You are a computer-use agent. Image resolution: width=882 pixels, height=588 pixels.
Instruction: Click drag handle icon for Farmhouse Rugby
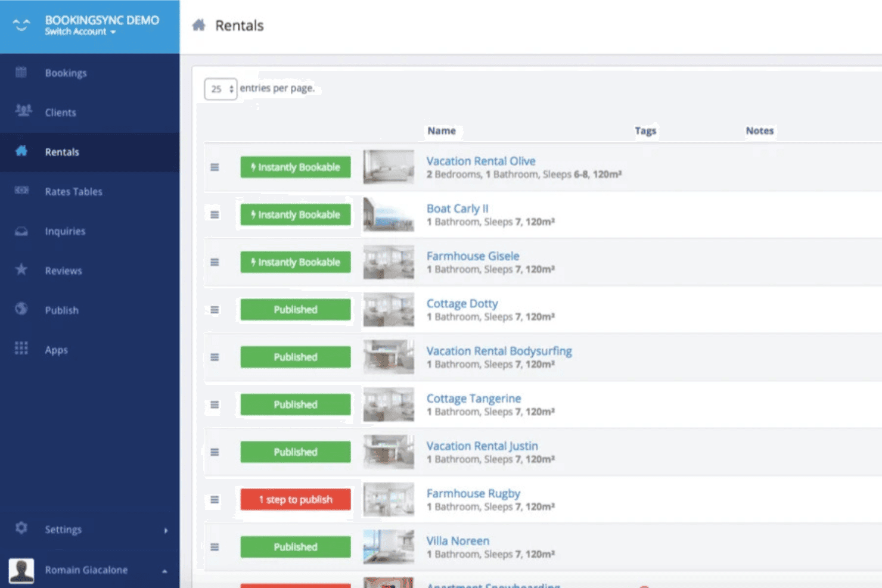pyautogui.click(x=215, y=500)
